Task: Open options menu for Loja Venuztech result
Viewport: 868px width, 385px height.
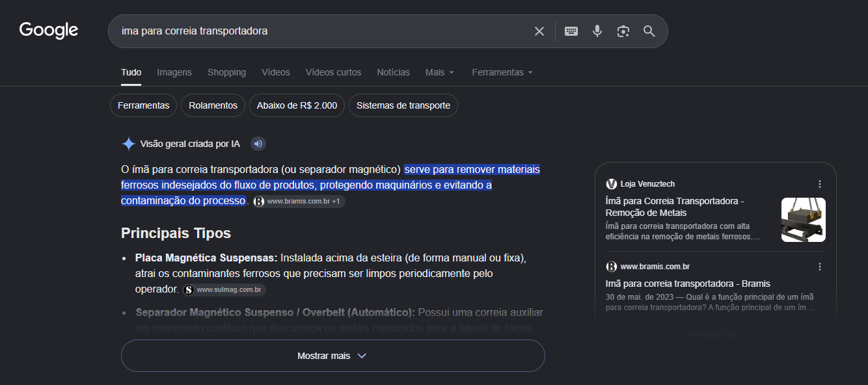Action: [820, 184]
